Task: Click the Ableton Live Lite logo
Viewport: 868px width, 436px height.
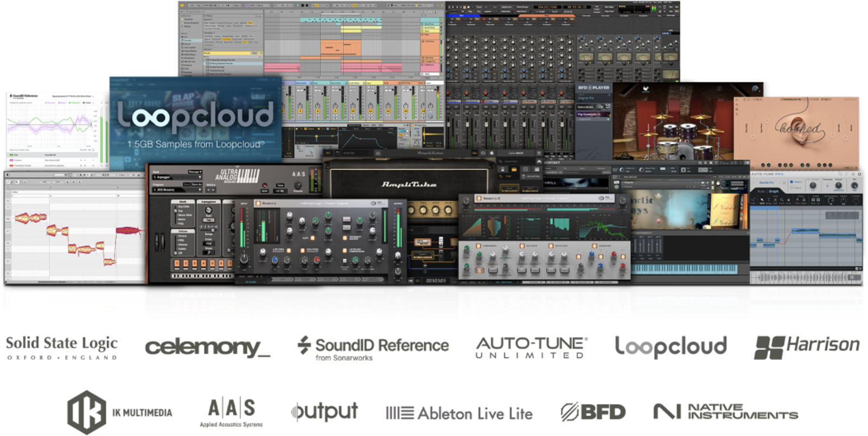Action: (x=459, y=414)
